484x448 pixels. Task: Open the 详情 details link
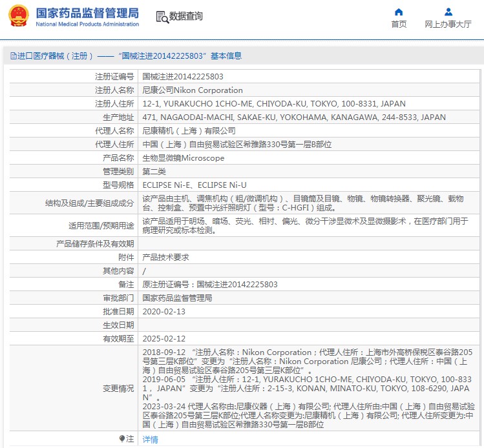coord(150,439)
